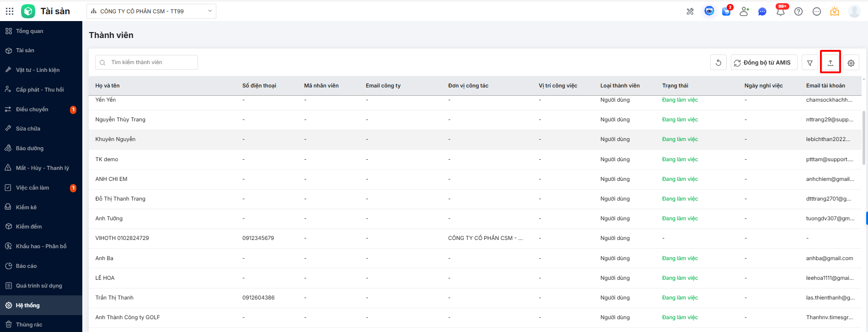
Task: Open Cấp phát - Thu hồi menu
Action: pyautogui.click(x=40, y=90)
